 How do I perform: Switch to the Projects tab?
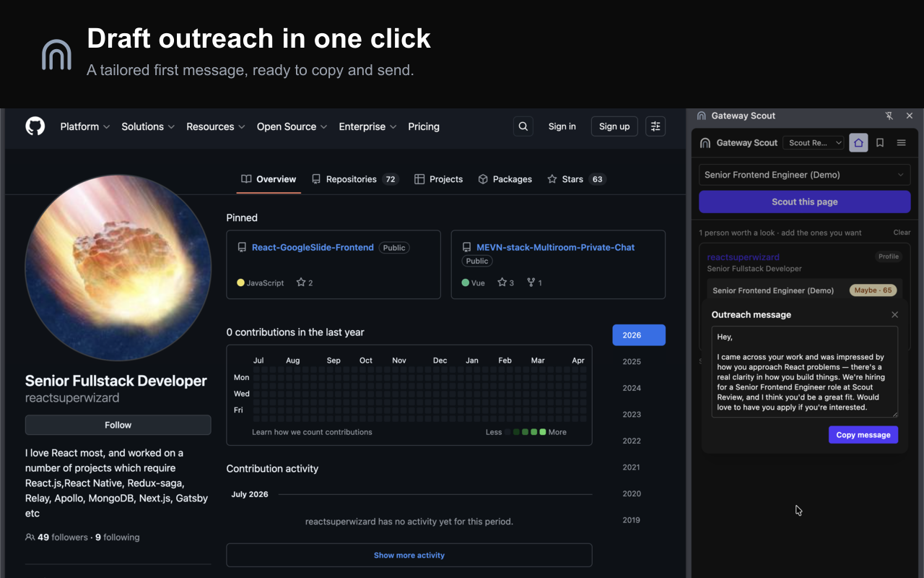(x=439, y=179)
